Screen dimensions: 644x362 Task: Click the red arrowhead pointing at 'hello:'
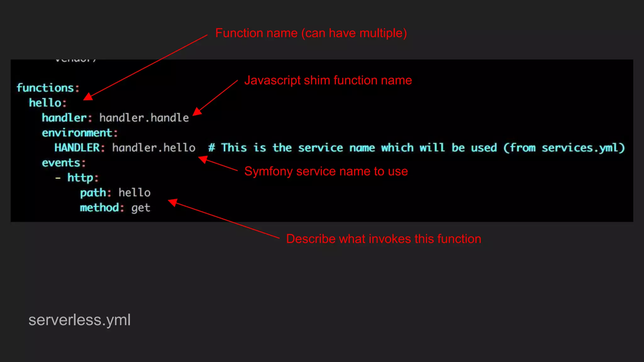click(x=88, y=97)
